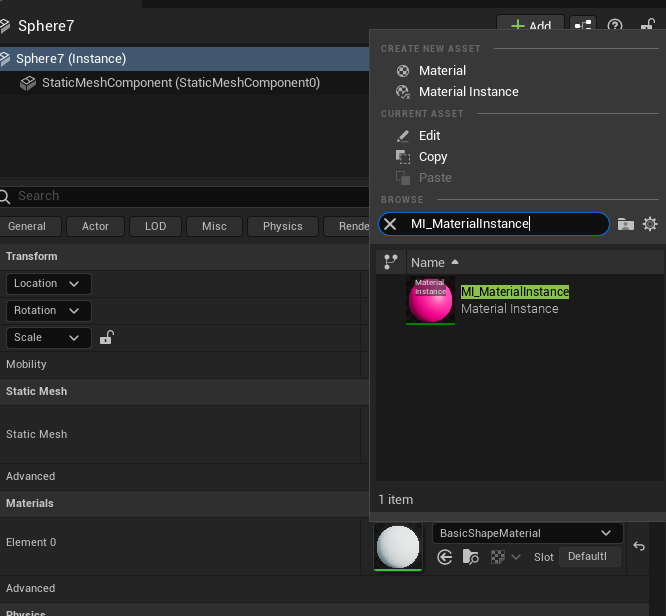Toggle source control column icon
This screenshot has width=666, height=616.
[390, 262]
